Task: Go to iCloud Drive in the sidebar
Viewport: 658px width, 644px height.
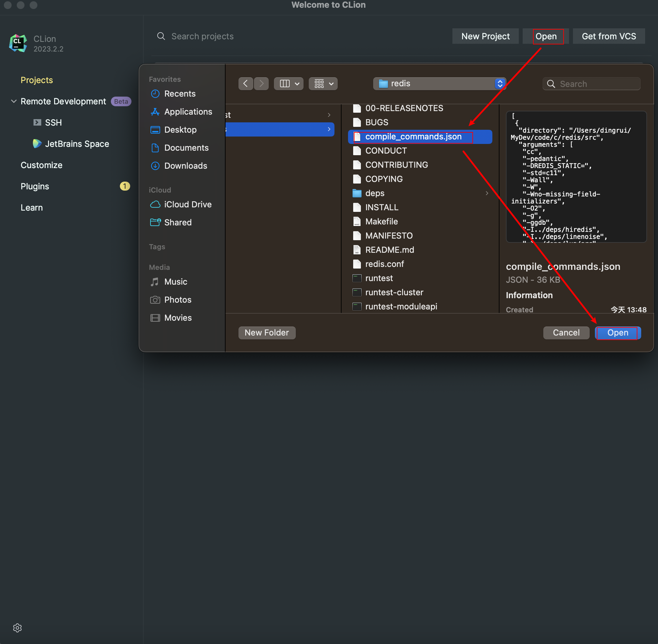Action: coord(188,204)
